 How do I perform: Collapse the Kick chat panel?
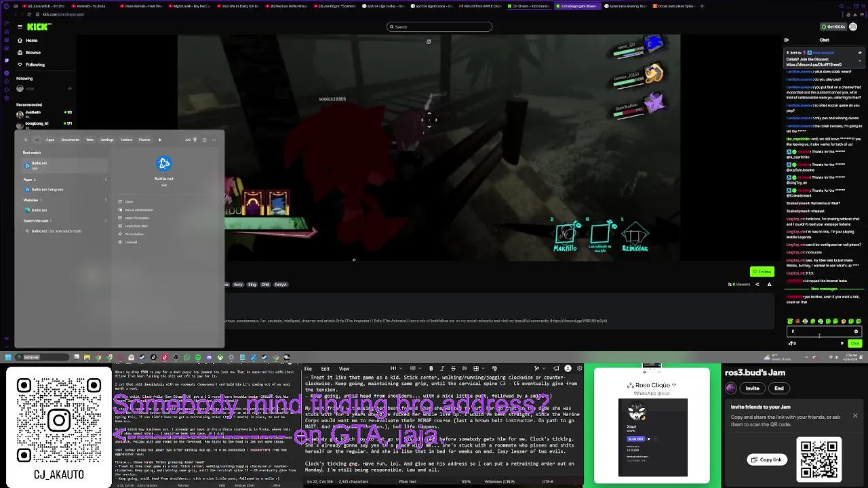786,40
